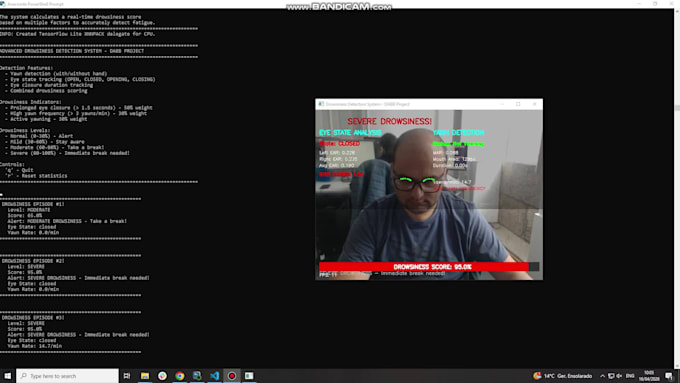Click the Anaconda PowerShell Prompt window icon
Image resolution: width=680 pixels, height=383 pixels.
tap(3, 4)
